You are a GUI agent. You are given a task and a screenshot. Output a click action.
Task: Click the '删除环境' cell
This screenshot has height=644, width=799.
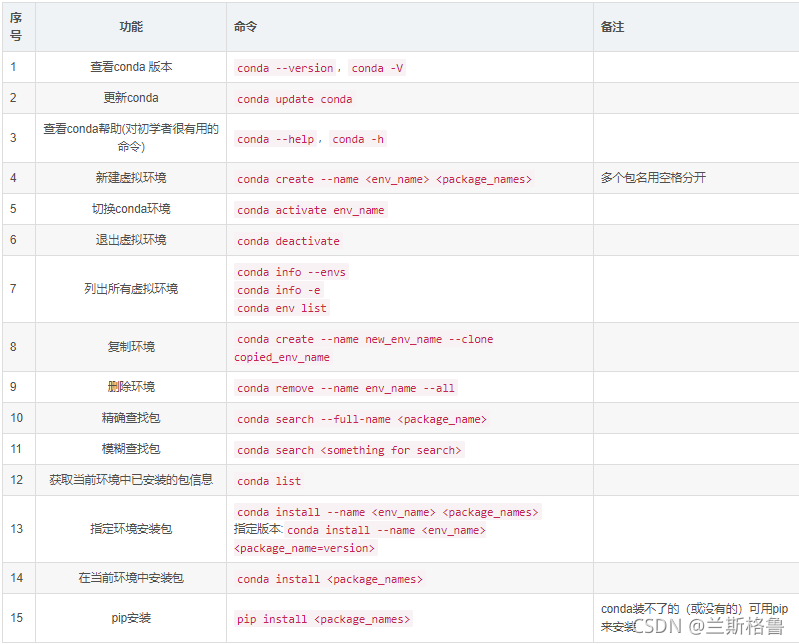click(x=131, y=387)
